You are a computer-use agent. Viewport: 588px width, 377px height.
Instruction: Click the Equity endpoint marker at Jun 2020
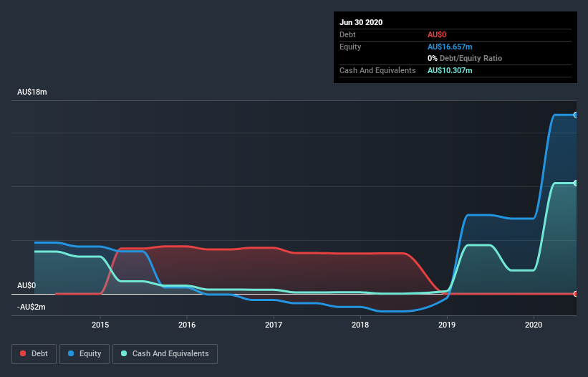576,115
